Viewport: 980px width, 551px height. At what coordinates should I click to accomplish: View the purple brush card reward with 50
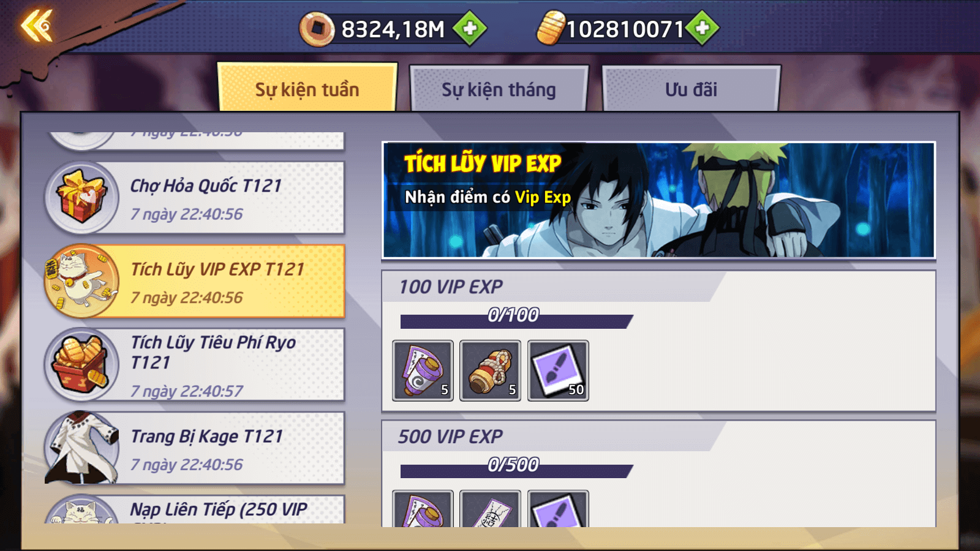coord(558,371)
